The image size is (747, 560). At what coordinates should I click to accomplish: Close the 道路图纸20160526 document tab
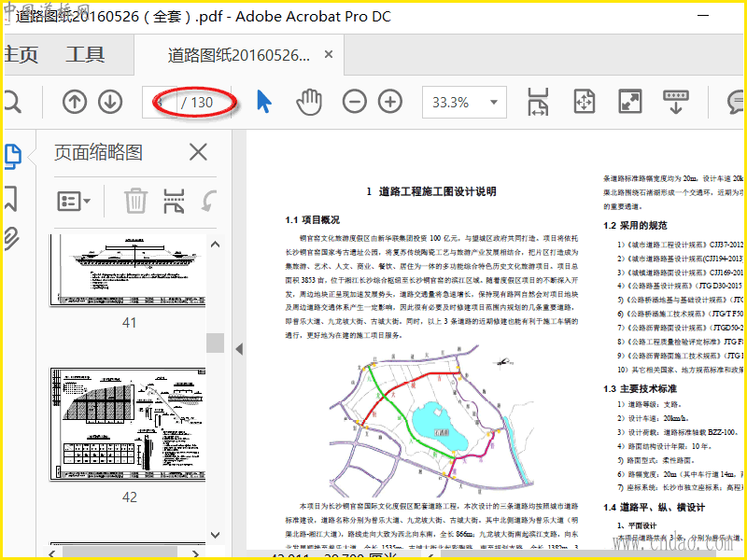coord(329,54)
